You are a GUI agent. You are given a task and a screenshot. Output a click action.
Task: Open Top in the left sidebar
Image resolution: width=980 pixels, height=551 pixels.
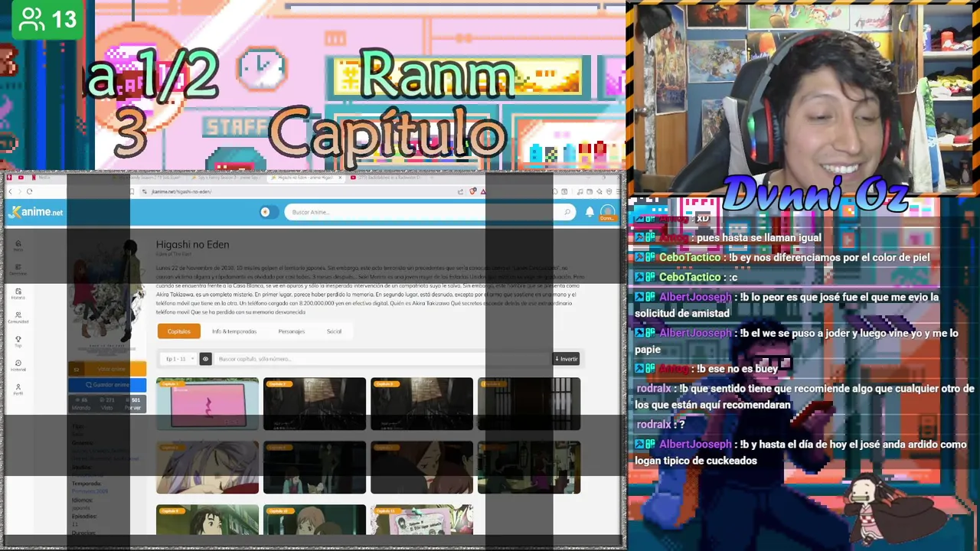18,341
